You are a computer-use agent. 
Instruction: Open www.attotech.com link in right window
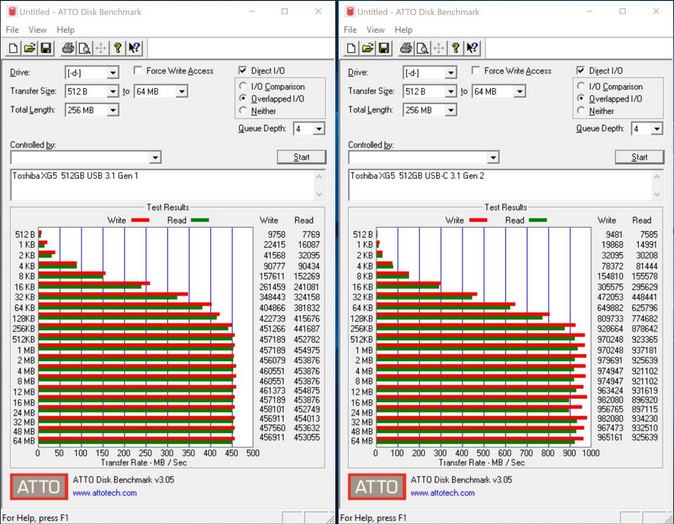442,493
